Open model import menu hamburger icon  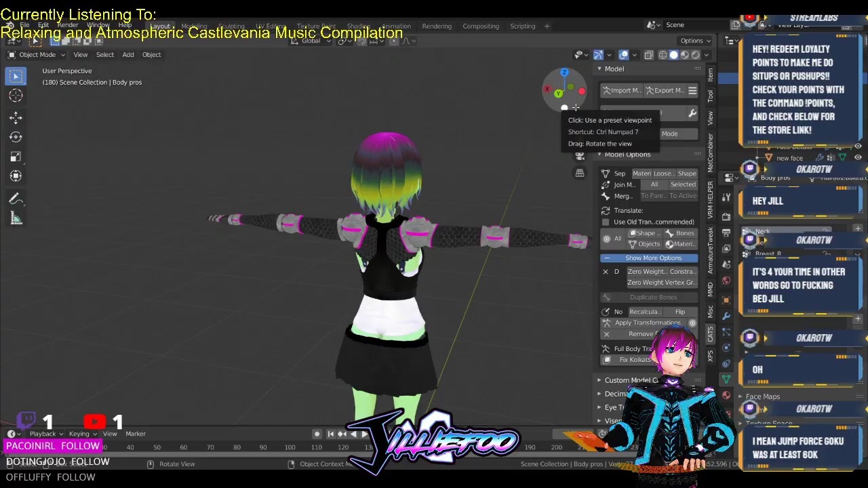(x=692, y=91)
